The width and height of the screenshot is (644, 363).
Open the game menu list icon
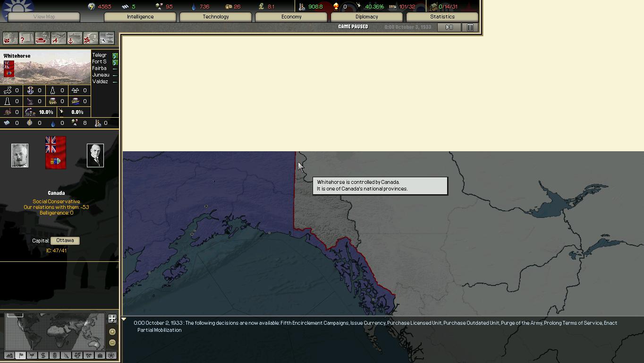pos(470,27)
